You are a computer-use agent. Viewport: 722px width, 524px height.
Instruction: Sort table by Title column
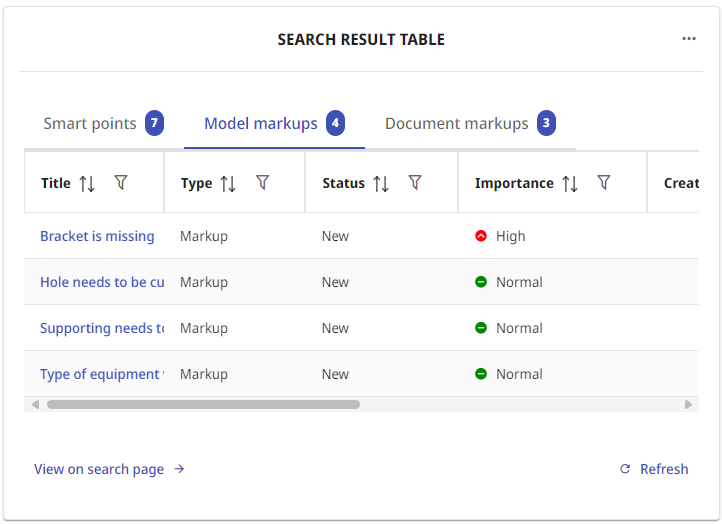click(87, 184)
